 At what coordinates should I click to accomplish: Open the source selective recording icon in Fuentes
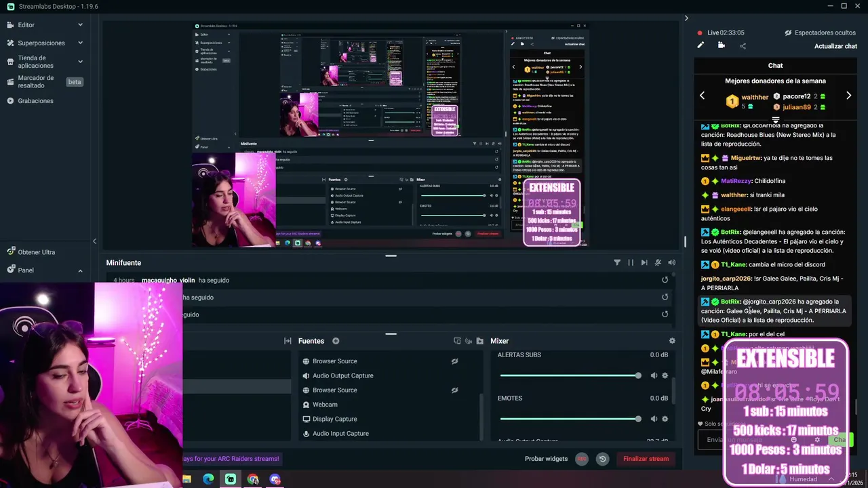point(457,341)
